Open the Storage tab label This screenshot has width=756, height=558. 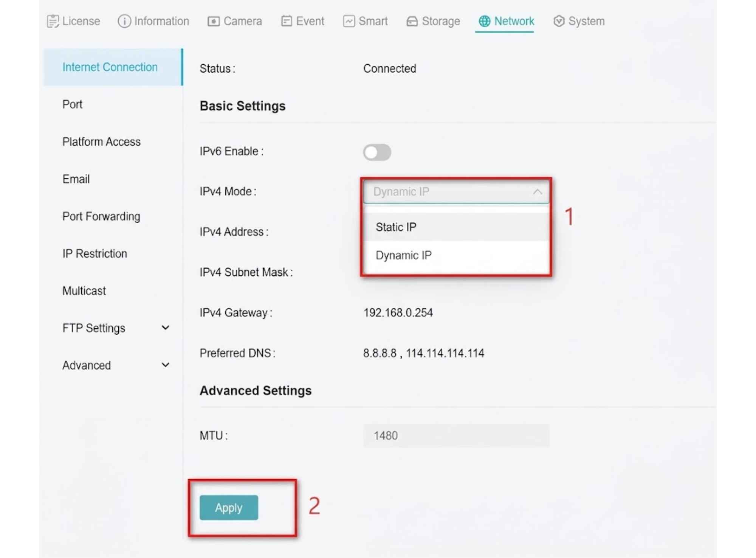441,21
